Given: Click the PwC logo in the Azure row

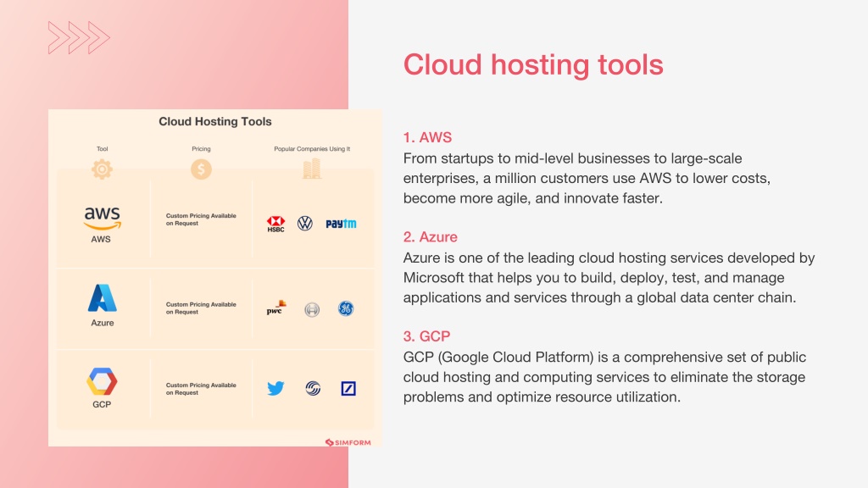Looking at the screenshot, I should click(x=275, y=308).
